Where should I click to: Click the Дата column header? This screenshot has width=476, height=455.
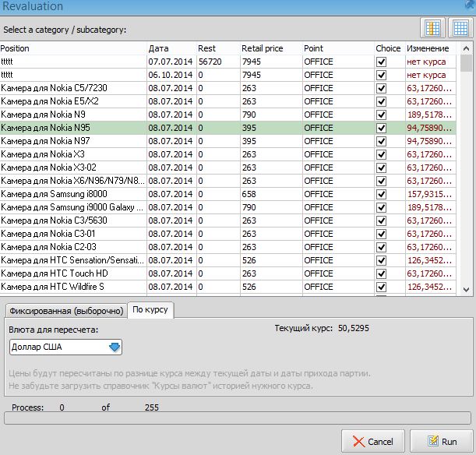point(159,48)
